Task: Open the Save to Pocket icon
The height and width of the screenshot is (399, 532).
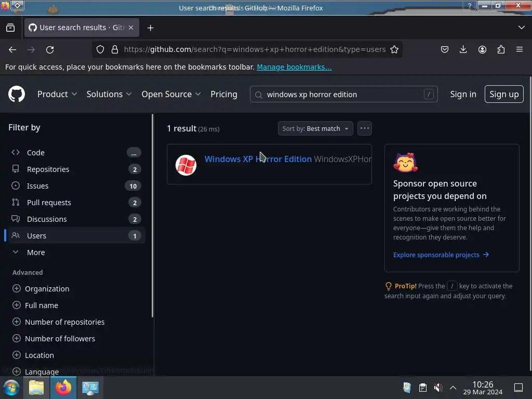Action: [445, 49]
